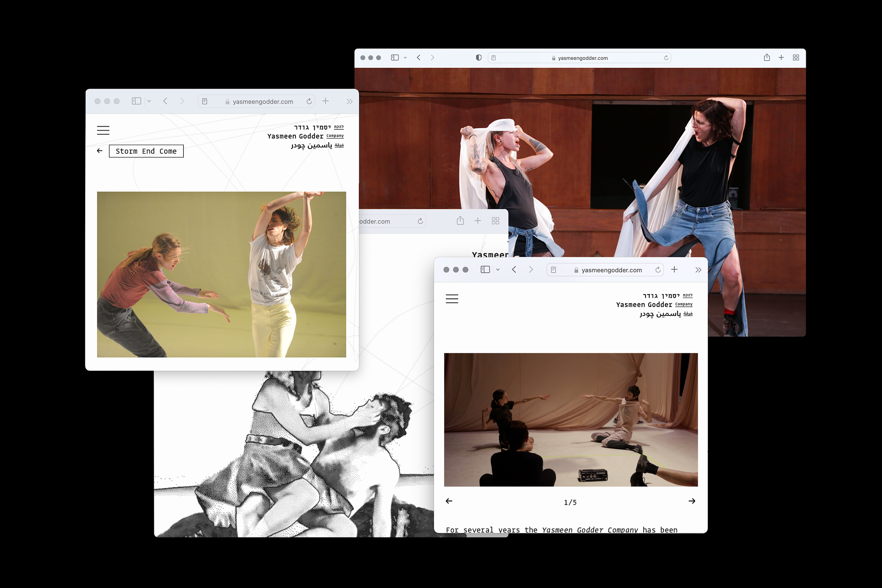Click back arrow beside Storm End Come

[x=100, y=151]
